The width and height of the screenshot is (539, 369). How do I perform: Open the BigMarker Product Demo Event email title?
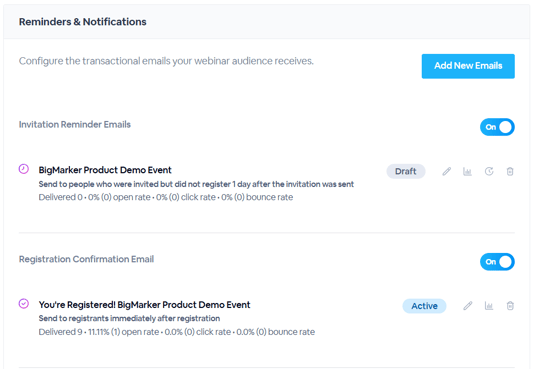[105, 170]
